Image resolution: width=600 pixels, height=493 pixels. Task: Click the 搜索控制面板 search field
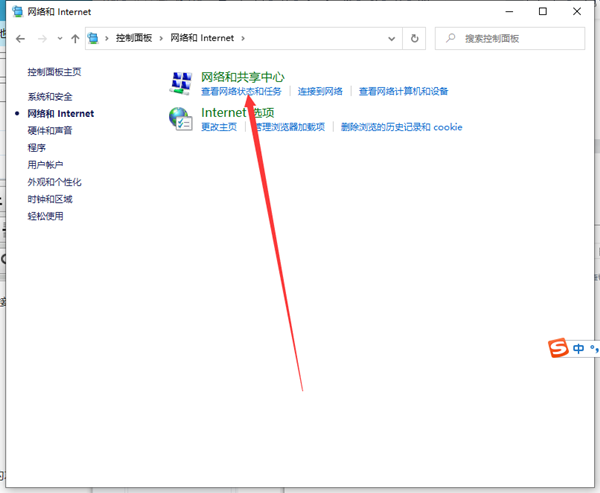click(x=515, y=38)
